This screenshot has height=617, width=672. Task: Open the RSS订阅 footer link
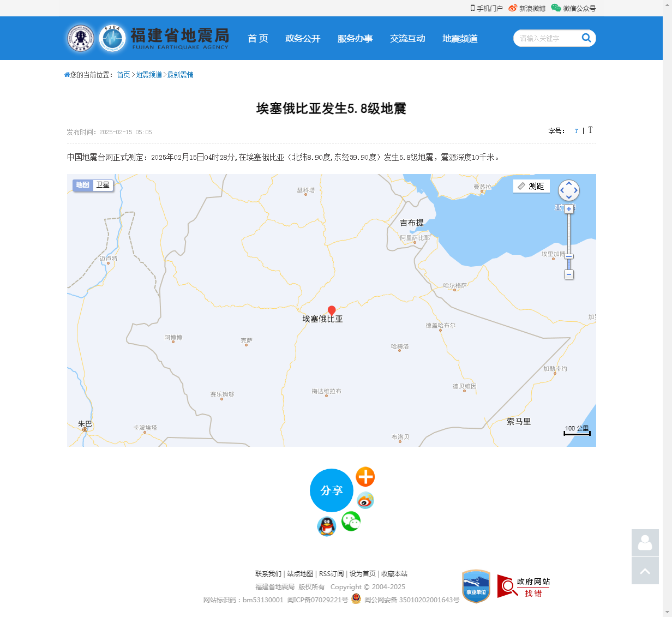[332, 574]
